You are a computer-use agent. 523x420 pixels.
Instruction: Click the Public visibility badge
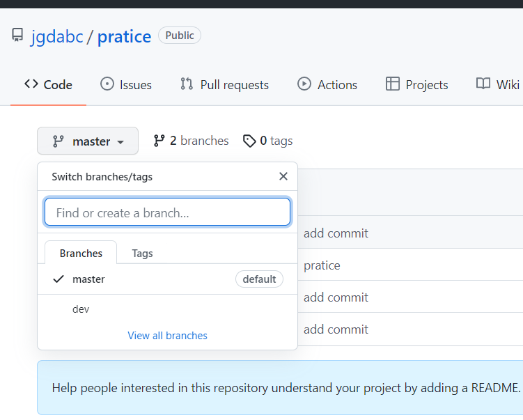click(180, 36)
